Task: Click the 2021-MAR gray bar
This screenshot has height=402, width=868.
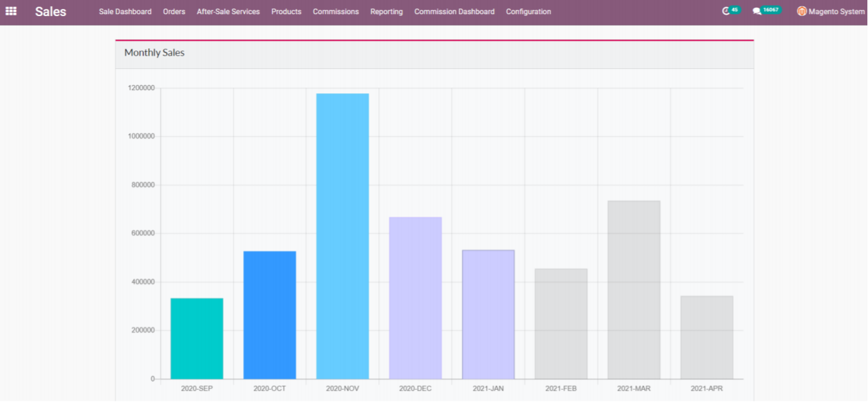Action: [x=634, y=290]
